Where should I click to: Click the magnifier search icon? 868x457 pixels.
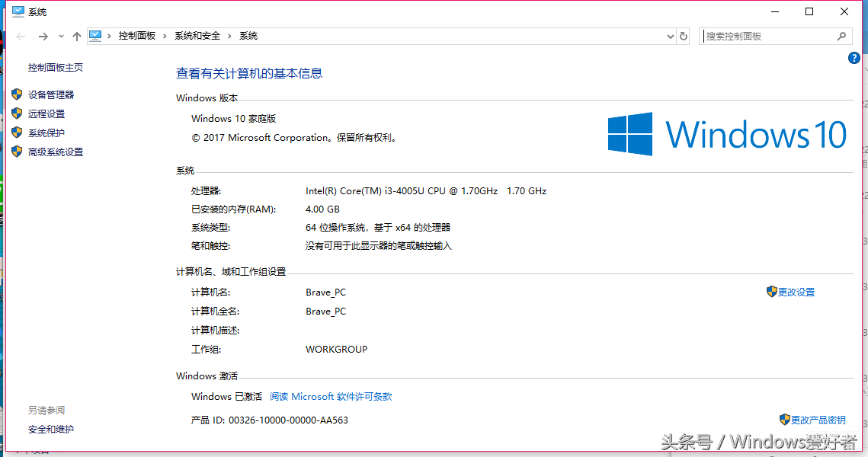coord(842,37)
